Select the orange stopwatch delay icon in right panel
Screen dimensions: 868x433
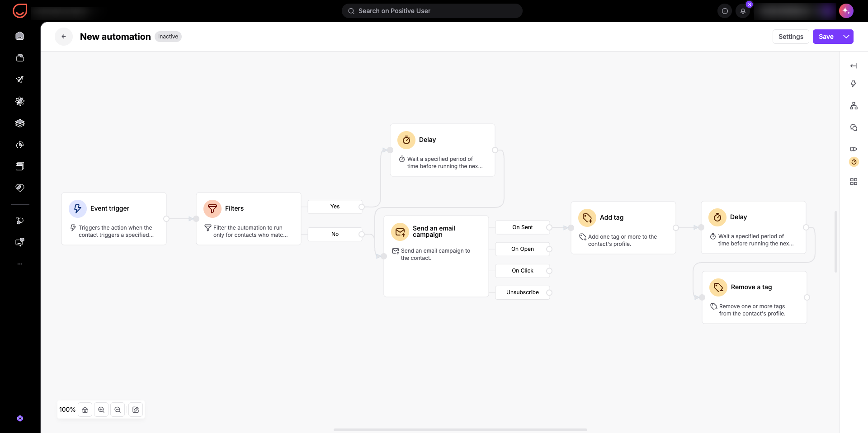(x=854, y=162)
